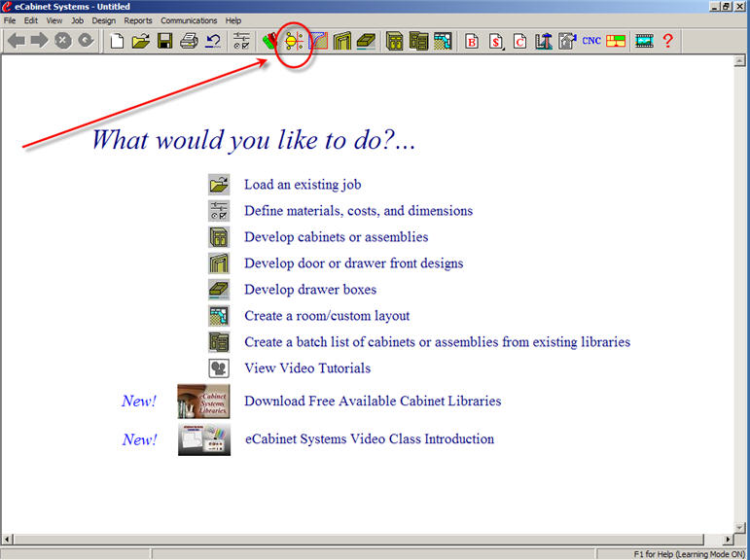Screen dimensions: 750x560
Task: Click the filmstrip video toolbar icon
Action: tap(644, 41)
